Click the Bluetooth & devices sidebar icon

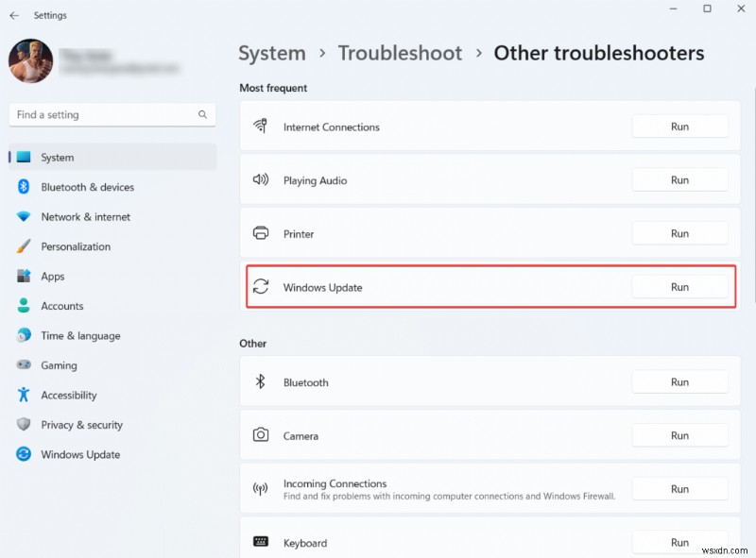pyautogui.click(x=24, y=187)
